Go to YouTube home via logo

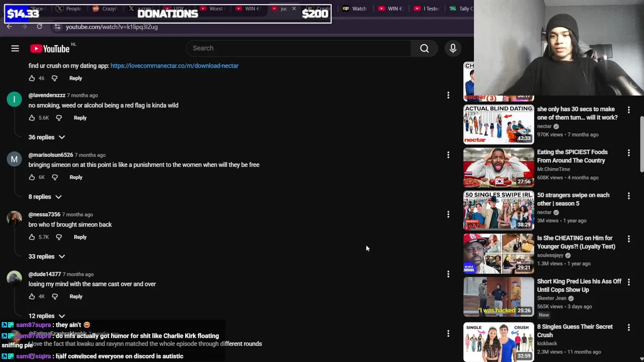(50, 49)
